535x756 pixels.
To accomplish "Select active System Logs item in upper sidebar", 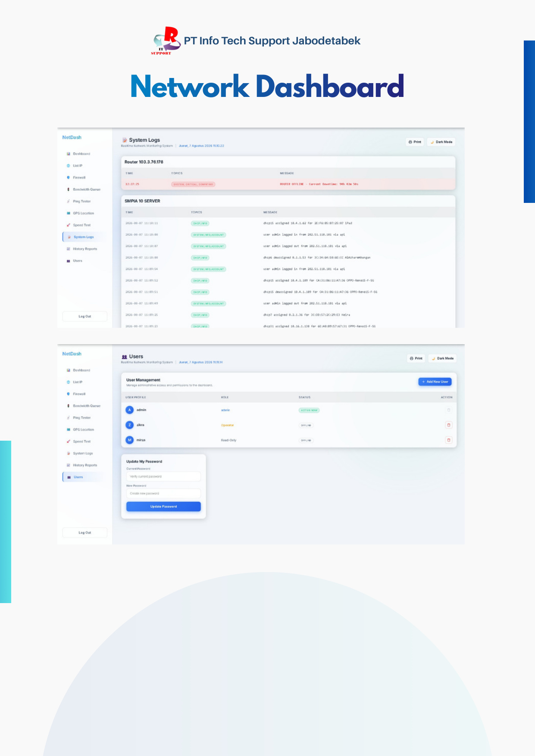I will click(x=84, y=237).
